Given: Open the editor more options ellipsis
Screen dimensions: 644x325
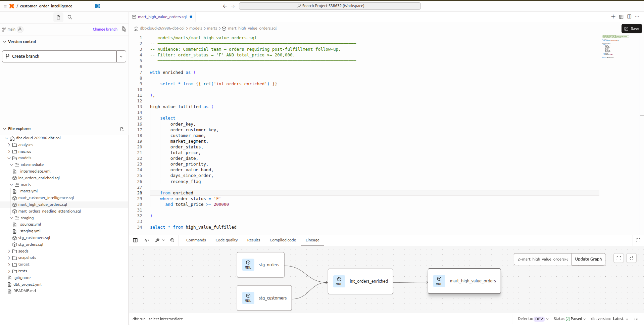Looking at the screenshot, I should coord(637,16).
